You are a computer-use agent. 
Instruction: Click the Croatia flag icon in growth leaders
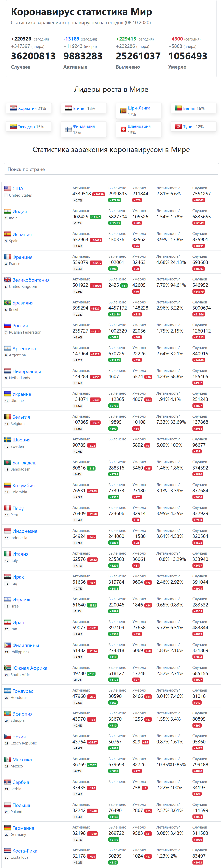(x=13, y=108)
